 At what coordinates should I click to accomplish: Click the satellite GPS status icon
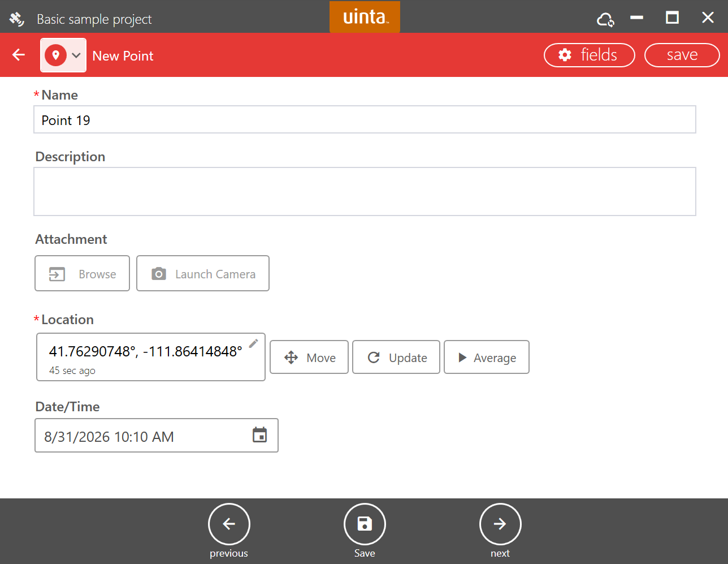tap(16, 19)
